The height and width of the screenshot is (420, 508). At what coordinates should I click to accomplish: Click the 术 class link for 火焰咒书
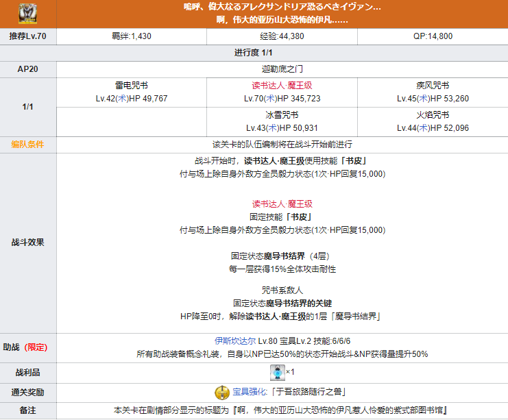click(x=424, y=128)
